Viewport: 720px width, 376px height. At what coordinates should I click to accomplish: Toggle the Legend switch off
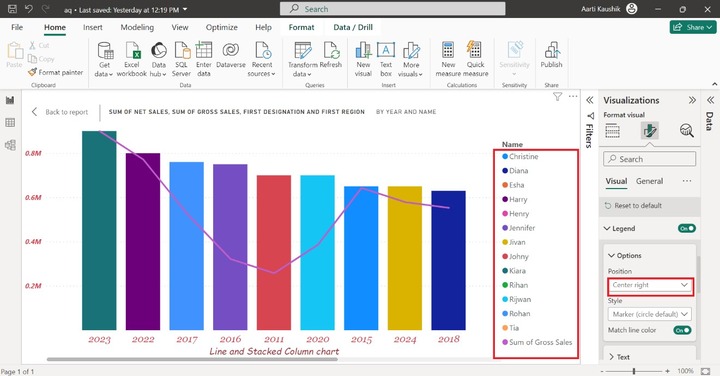coord(686,228)
